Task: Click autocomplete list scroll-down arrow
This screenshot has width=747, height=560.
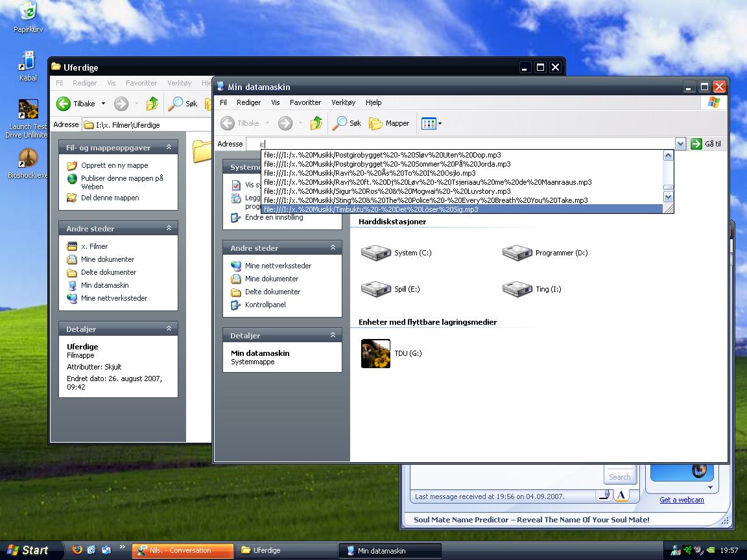Action: click(669, 196)
